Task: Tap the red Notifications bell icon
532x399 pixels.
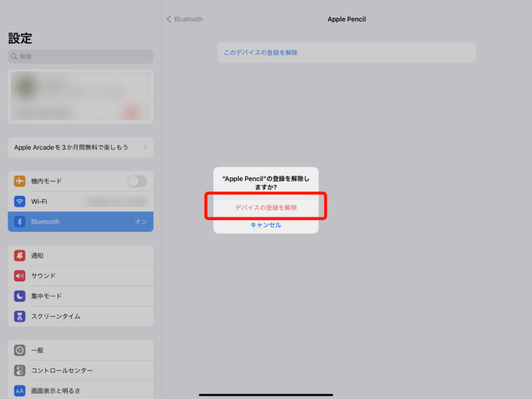Action: (x=20, y=256)
